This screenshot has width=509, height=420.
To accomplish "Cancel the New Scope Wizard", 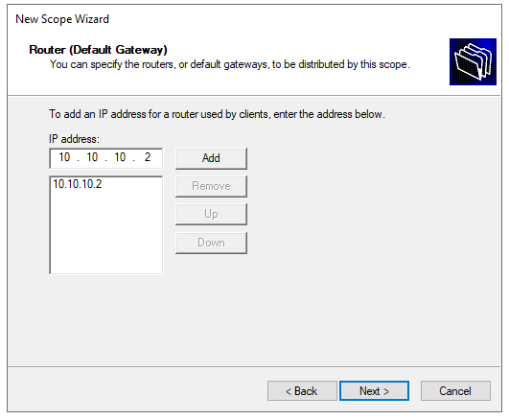I will [455, 391].
